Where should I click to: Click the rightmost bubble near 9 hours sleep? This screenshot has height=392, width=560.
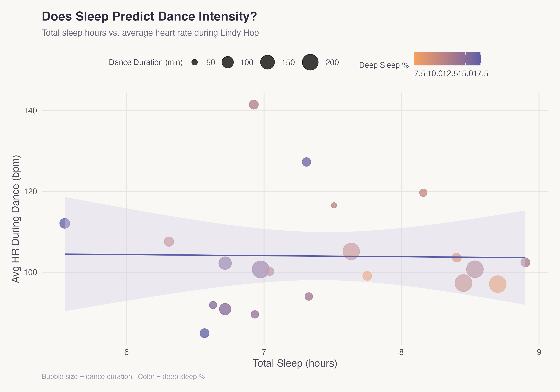point(525,262)
